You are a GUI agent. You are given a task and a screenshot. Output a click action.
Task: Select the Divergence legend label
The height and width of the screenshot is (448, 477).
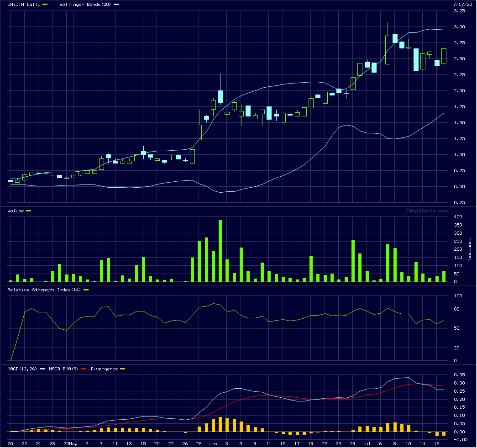104,369
